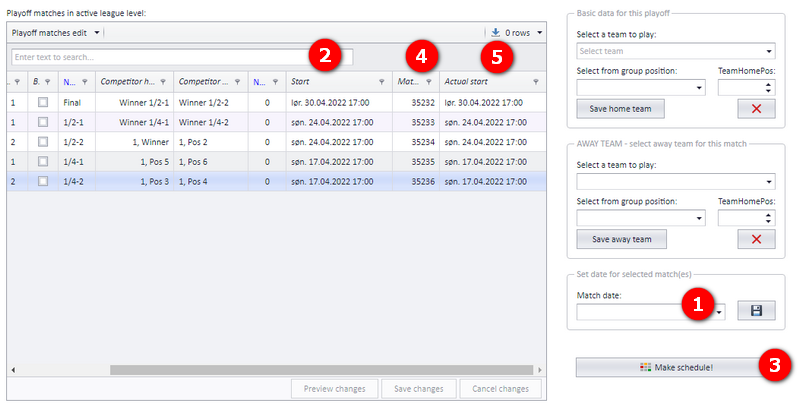Select the cell Winner 1/4-2
This screenshot has height=410, width=800.
pyautogui.click(x=211, y=122)
